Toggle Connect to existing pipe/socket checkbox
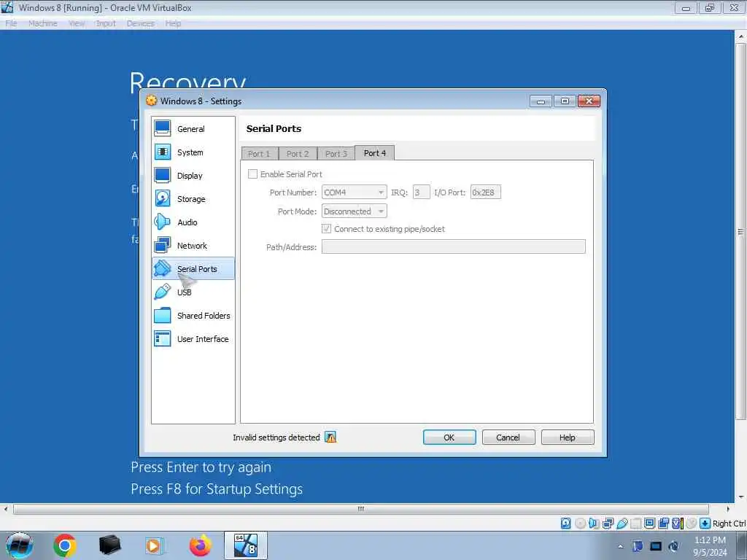This screenshot has width=747, height=560. point(326,228)
